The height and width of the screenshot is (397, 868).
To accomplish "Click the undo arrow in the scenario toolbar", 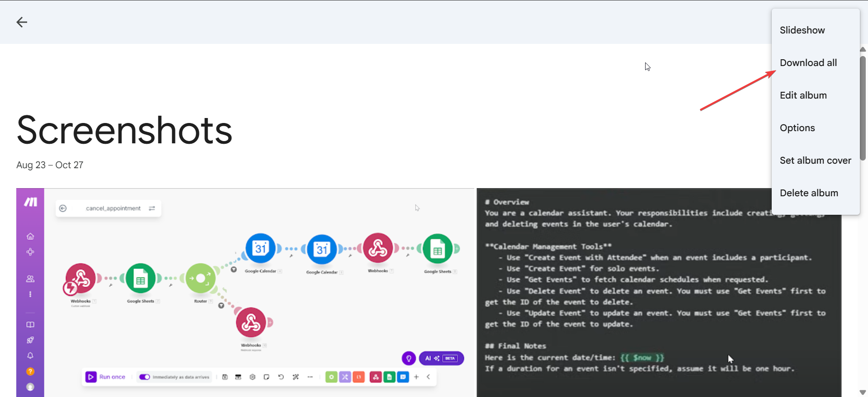I will [281, 377].
